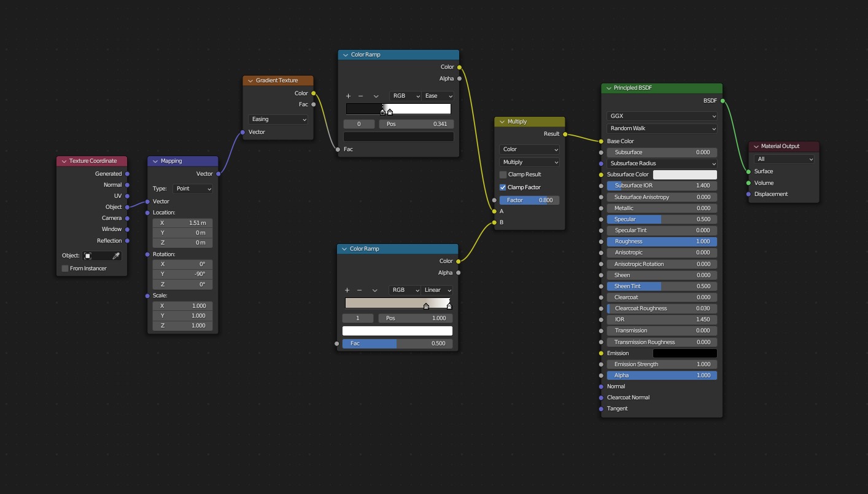The image size is (868, 494).
Task: Open the Random Walk subsurface method dropdown
Action: (662, 128)
